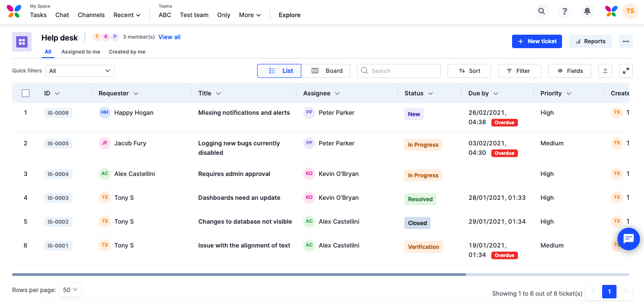Screen dimensions: 644x302
Task: Click the export upload icon button
Action: click(x=605, y=71)
